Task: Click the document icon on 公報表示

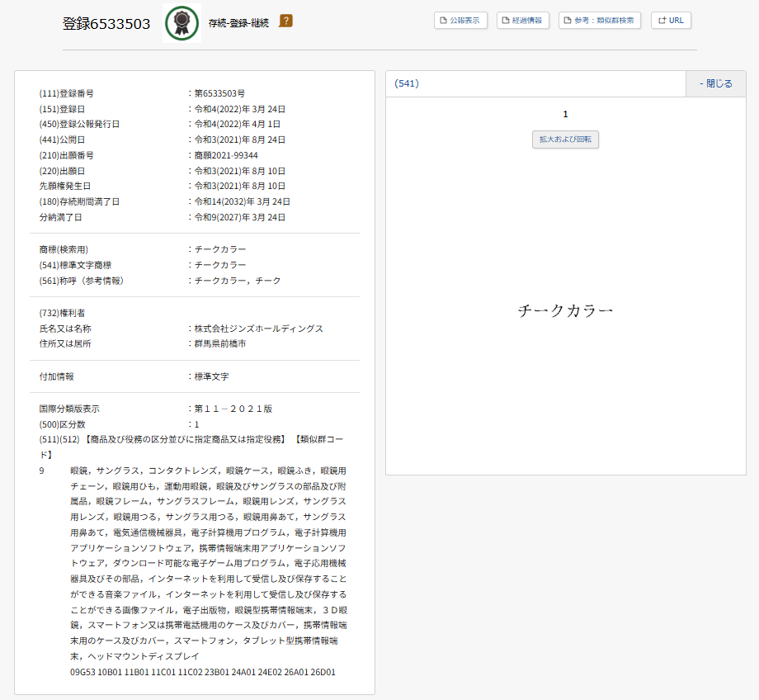Action: click(x=444, y=20)
